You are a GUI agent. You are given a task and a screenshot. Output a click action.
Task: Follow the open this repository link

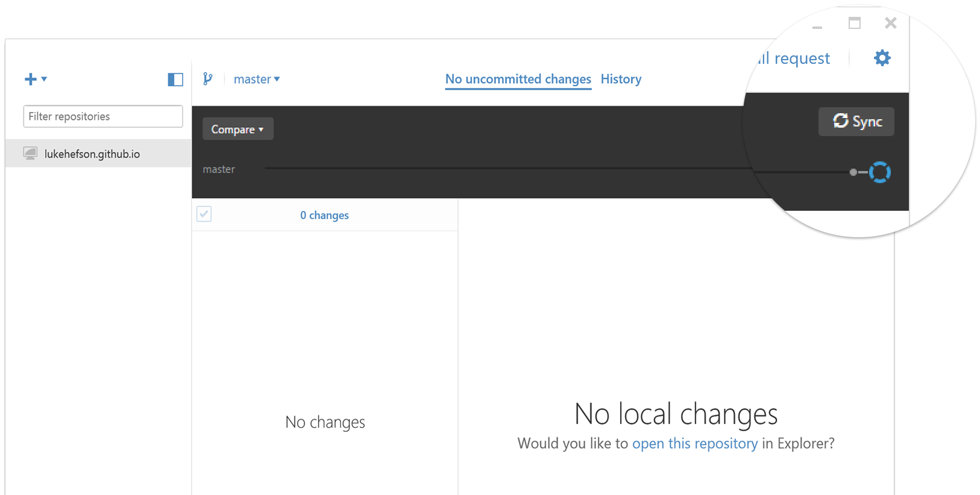[x=695, y=444]
